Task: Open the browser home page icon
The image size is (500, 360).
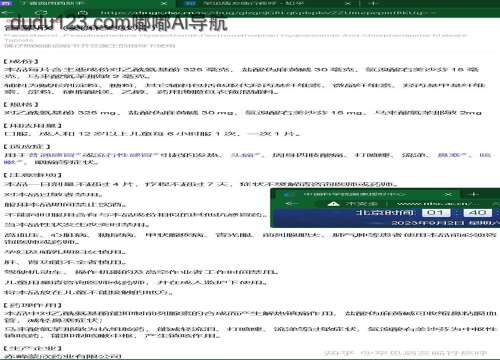Action: pos(82,13)
